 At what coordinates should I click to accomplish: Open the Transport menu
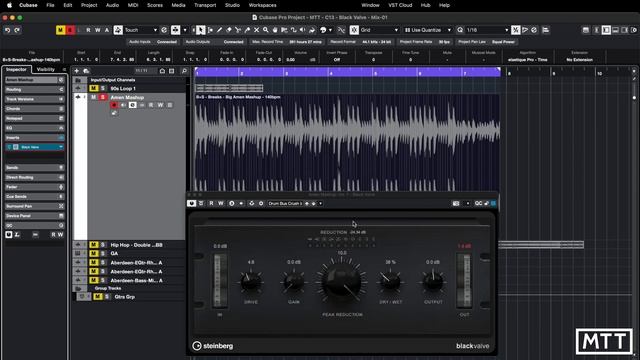[x=205, y=5]
